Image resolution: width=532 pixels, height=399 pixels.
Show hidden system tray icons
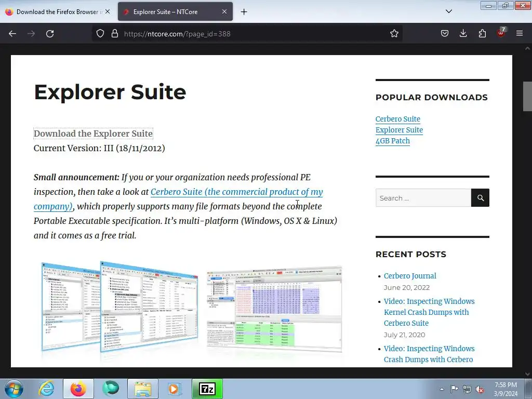pos(442,389)
